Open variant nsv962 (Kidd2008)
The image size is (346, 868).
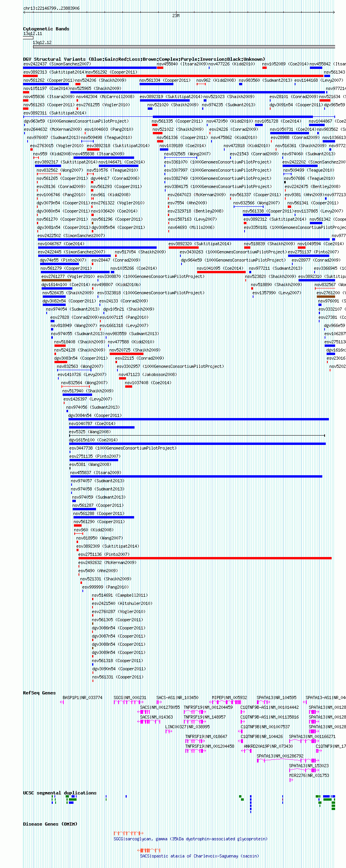click(x=216, y=80)
